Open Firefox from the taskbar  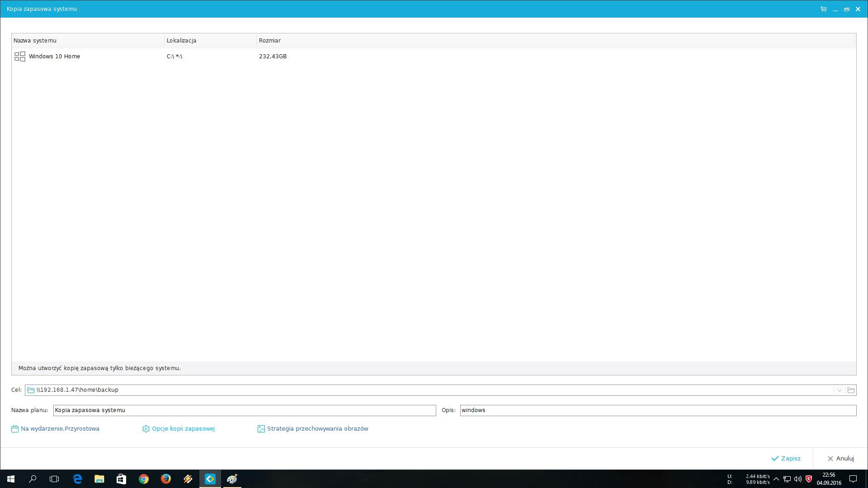click(166, 479)
